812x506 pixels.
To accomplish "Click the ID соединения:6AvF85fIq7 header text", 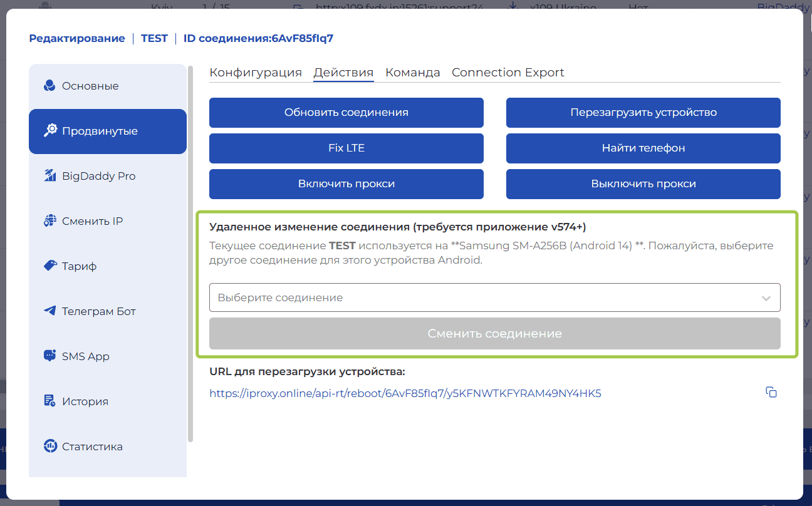I will pyautogui.click(x=258, y=38).
